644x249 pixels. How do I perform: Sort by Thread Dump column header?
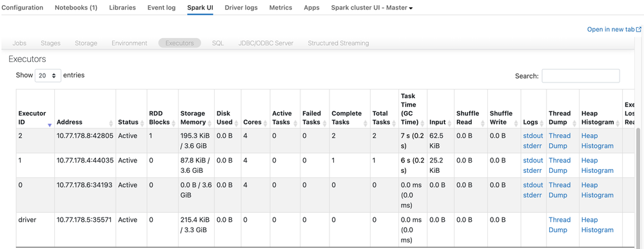(562, 109)
